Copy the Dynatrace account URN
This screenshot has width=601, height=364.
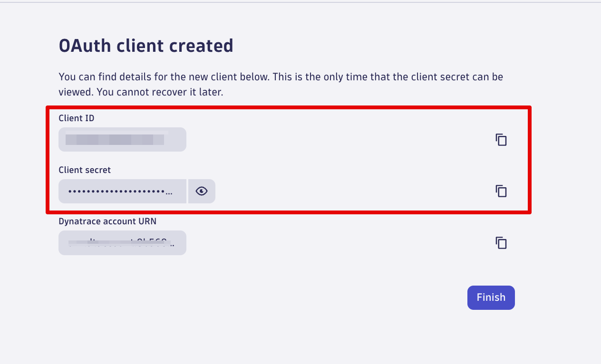coord(501,243)
